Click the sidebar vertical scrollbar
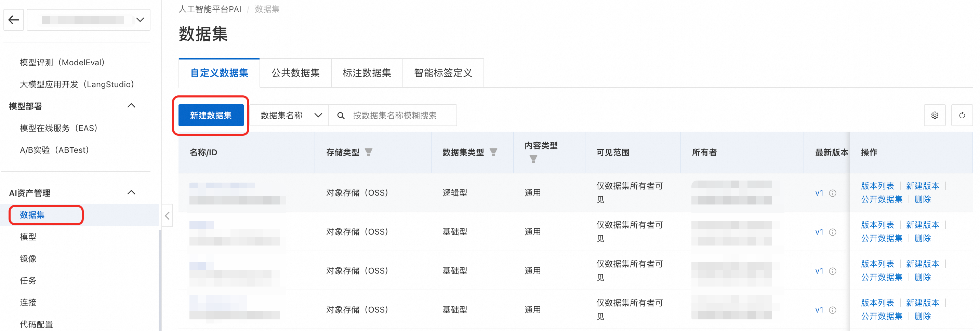This screenshot has height=331, width=980. pyautogui.click(x=160, y=280)
